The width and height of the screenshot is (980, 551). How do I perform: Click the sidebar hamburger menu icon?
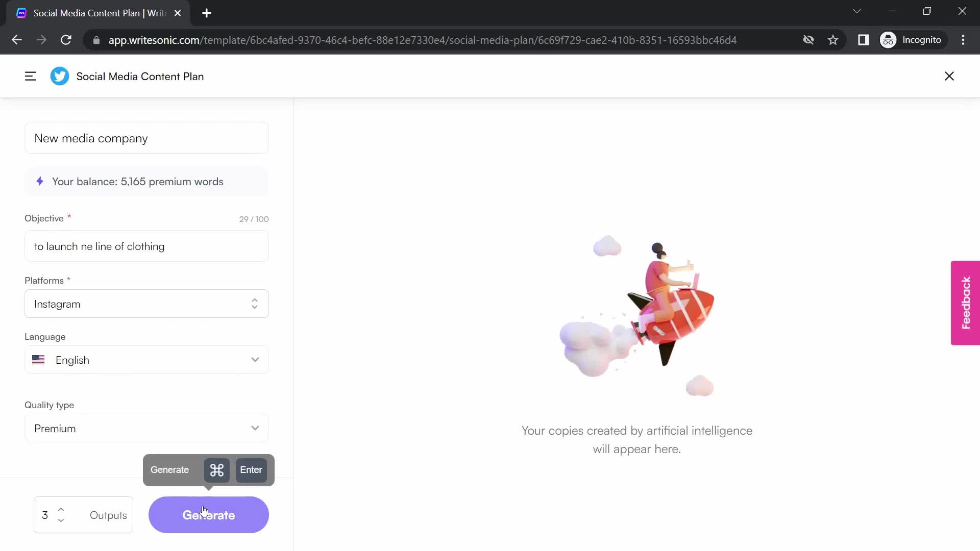tap(30, 76)
